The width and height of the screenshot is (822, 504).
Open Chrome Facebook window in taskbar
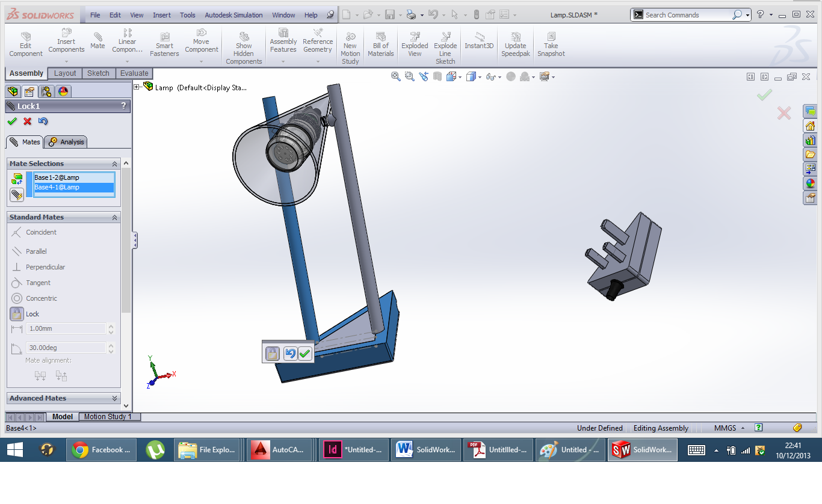tap(101, 450)
